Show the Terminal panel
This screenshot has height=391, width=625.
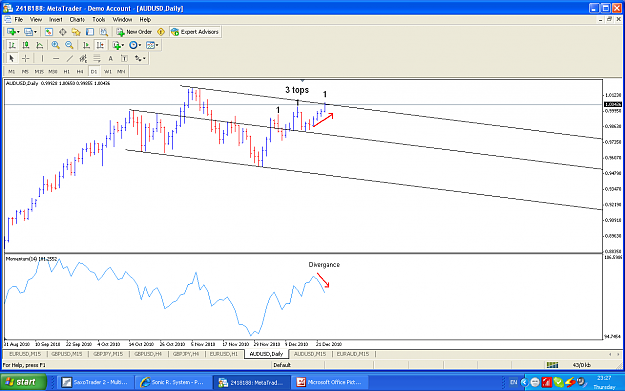[90, 32]
